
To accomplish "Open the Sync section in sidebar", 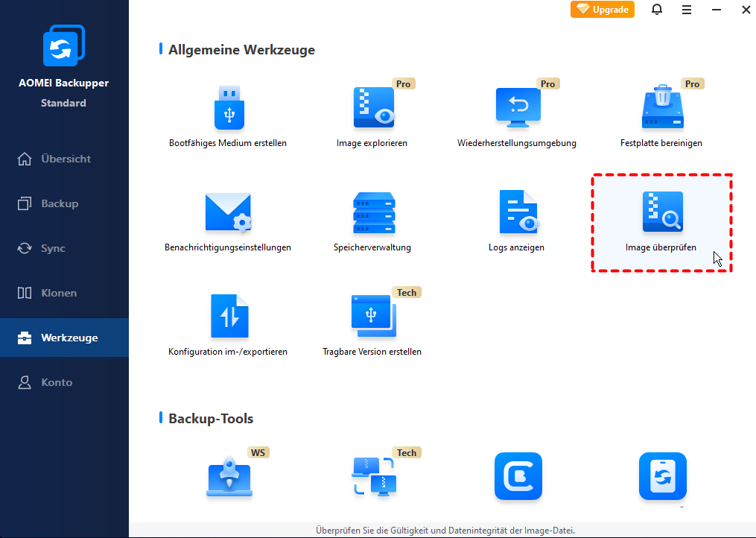I will click(x=64, y=248).
